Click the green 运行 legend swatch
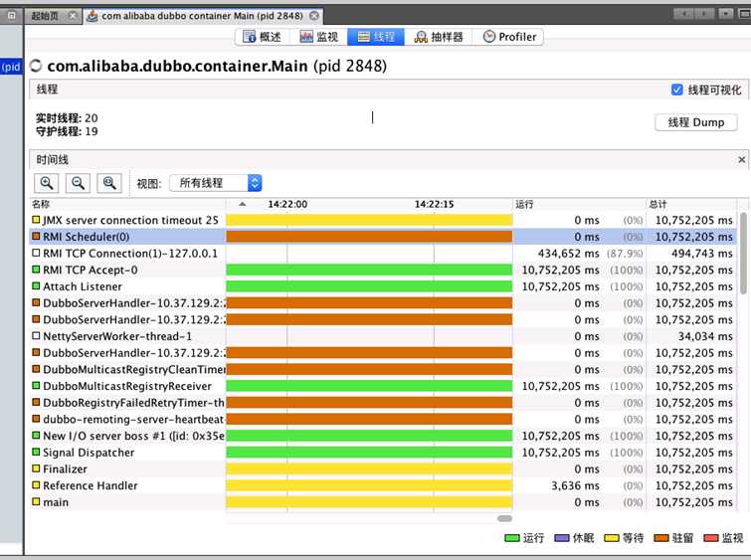The image size is (751, 560). [x=512, y=538]
